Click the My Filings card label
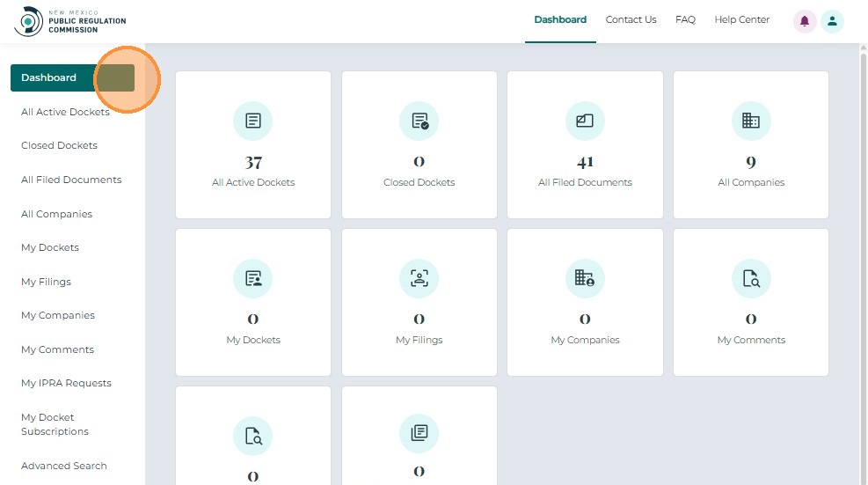This screenshot has height=485, width=868. (419, 340)
